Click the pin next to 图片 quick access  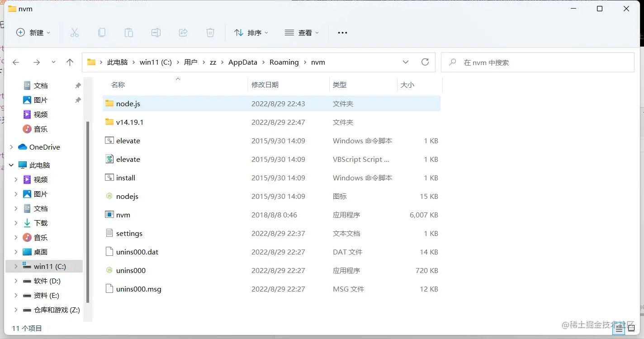click(x=78, y=100)
